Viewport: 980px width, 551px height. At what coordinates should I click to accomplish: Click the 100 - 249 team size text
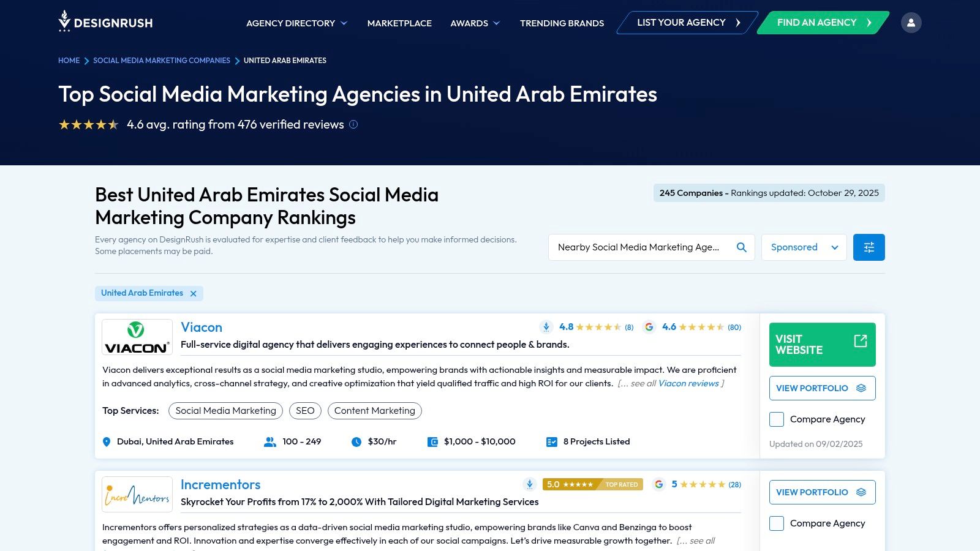point(302,441)
